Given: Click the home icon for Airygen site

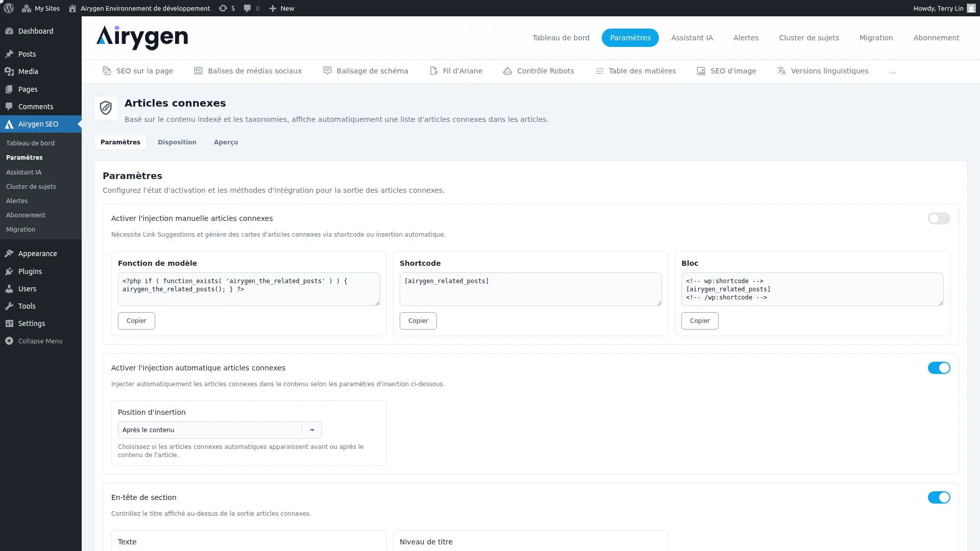Looking at the screenshot, I should [x=72, y=8].
